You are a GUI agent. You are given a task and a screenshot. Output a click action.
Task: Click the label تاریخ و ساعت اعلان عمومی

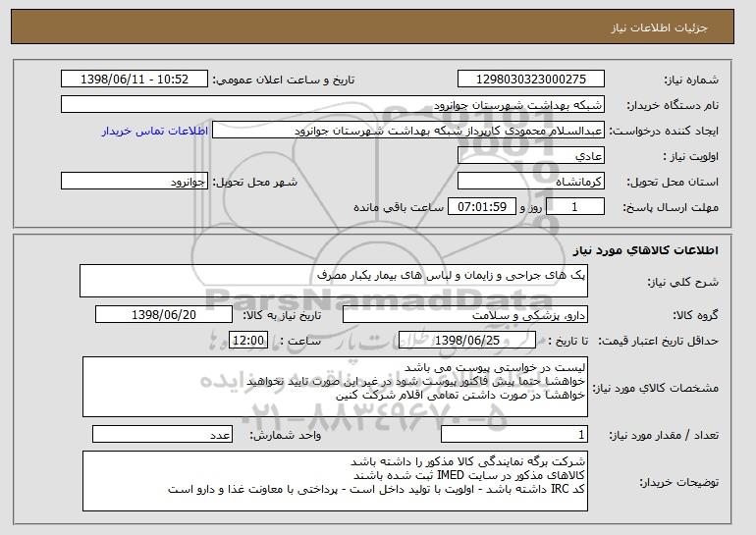[284, 80]
